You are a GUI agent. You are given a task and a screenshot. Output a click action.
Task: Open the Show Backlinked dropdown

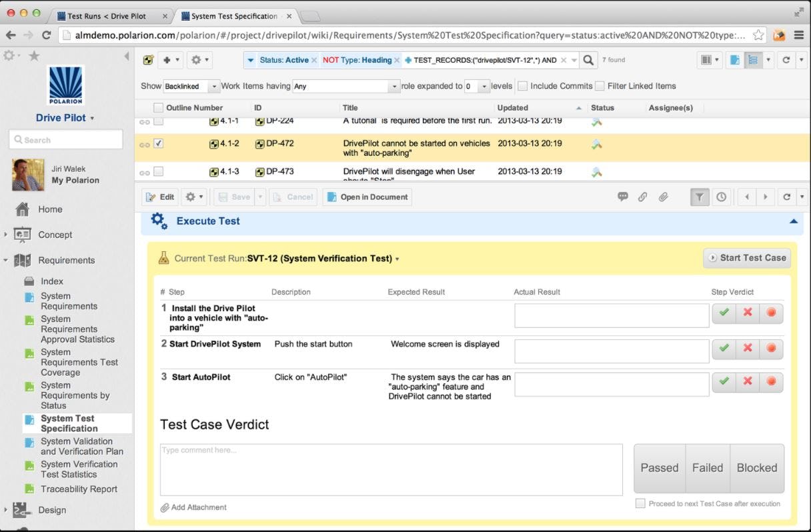click(191, 85)
